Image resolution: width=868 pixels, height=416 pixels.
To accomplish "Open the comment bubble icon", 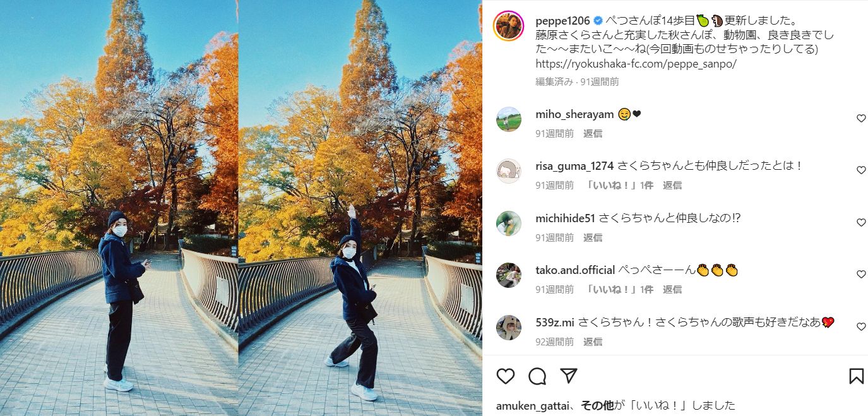I will tap(537, 376).
